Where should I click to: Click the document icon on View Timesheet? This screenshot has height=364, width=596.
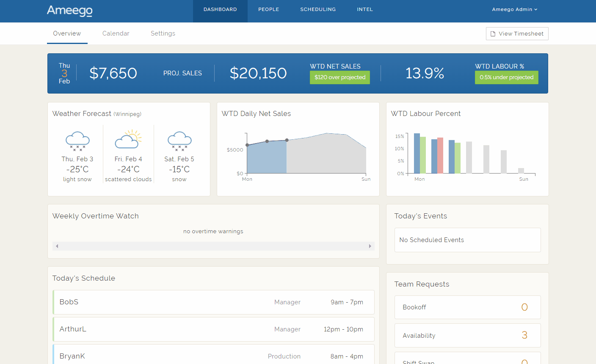492,33
